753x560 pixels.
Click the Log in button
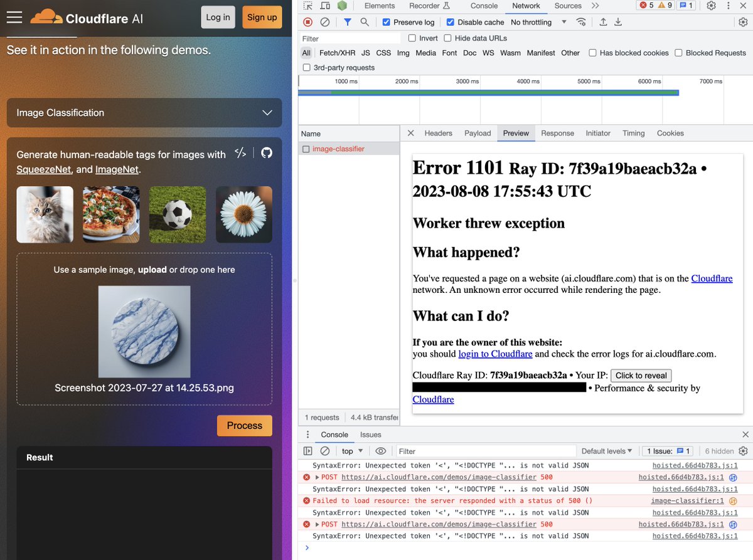(218, 17)
